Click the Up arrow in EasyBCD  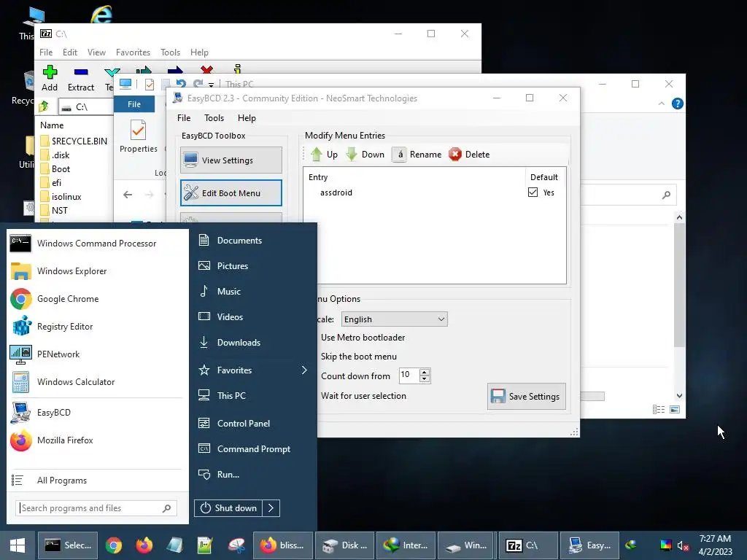click(x=324, y=155)
